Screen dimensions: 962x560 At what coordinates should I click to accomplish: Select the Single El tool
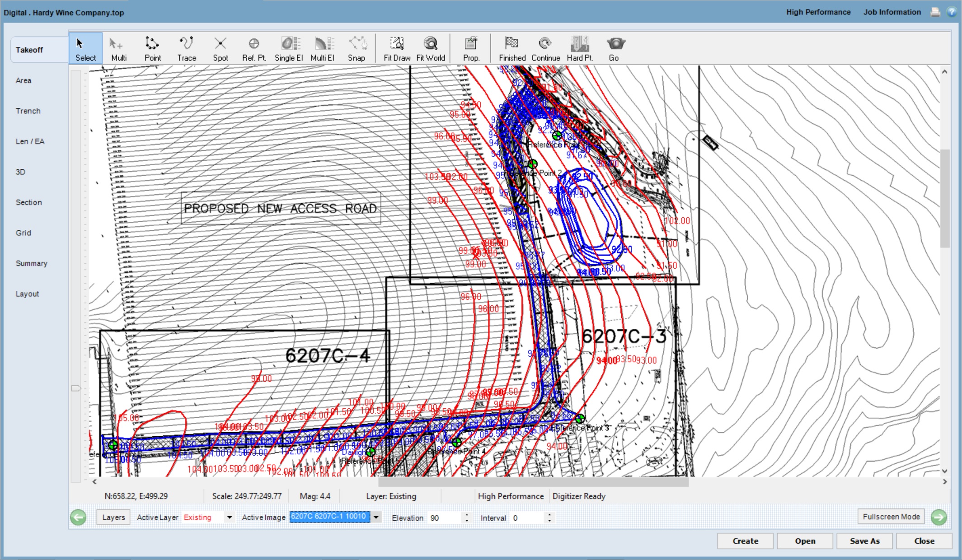click(x=288, y=48)
